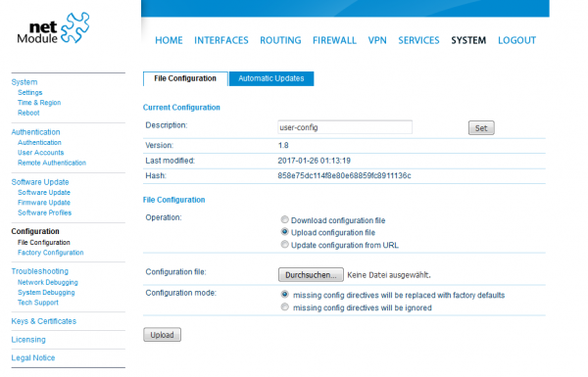The height and width of the screenshot is (377, 588).
Task: Click the Description input field
Action: [345, 127]
